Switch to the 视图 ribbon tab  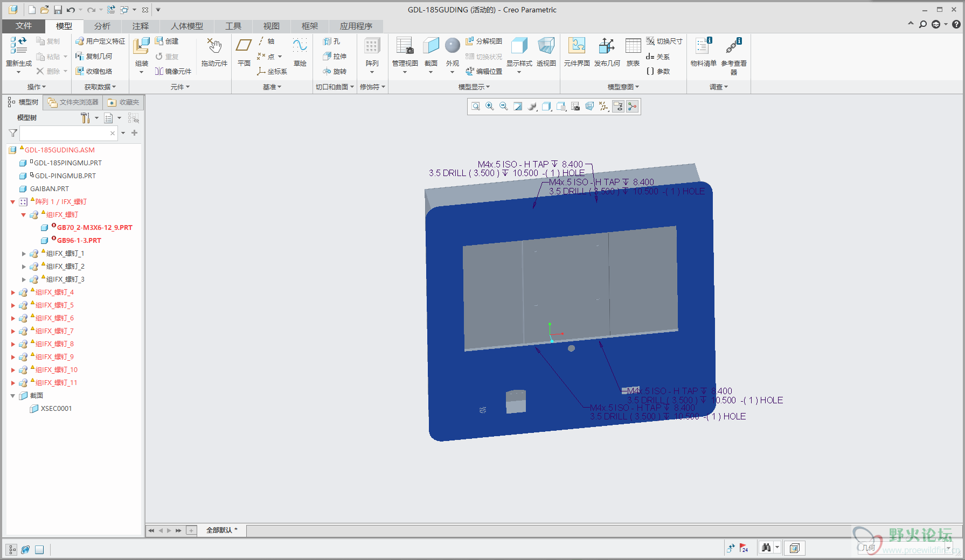point(271,26)
